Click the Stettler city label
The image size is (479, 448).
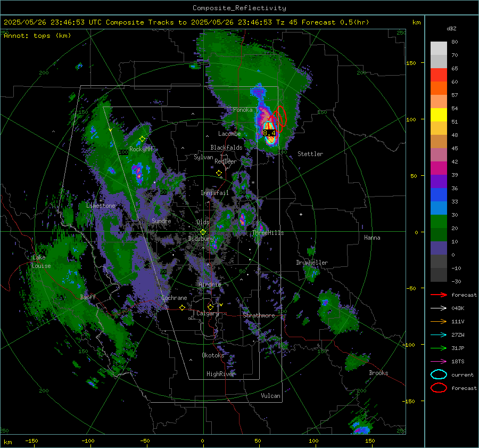point(310,154)
